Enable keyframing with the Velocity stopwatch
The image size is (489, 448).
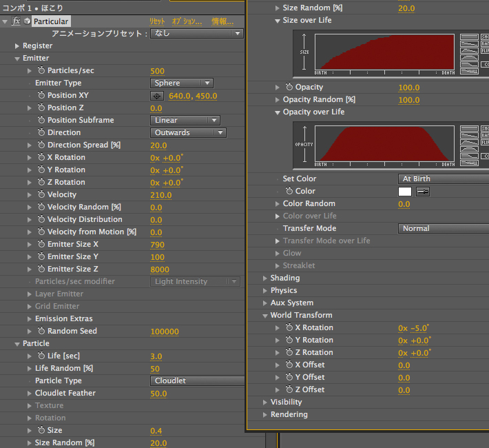point(41,195)
